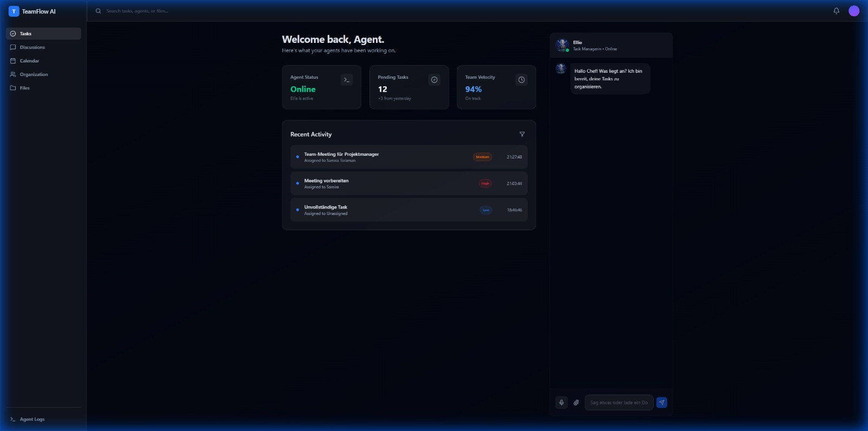
Task: Select Tasks in the sidebar
Action: (43, 34)
